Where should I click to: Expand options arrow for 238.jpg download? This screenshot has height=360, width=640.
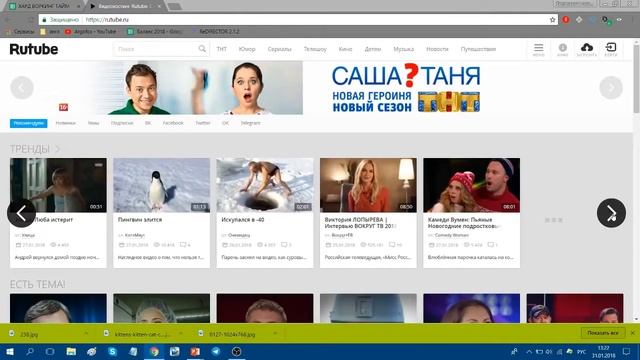click(86, 334)
